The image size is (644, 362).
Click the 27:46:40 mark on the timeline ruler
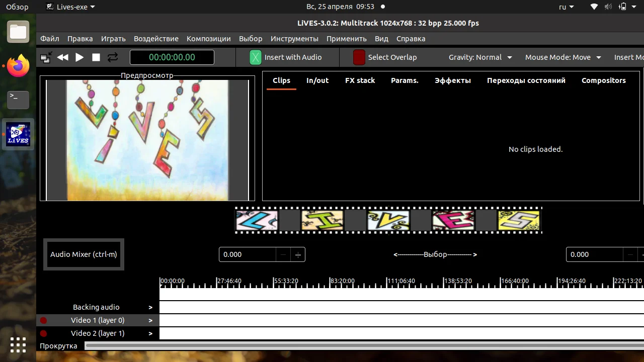[229, 281]
